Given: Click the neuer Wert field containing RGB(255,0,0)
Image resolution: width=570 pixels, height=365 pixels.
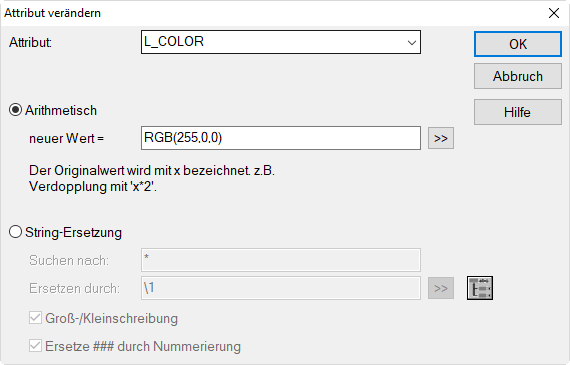Looking at the screenshot, I should tap(281, 138).
